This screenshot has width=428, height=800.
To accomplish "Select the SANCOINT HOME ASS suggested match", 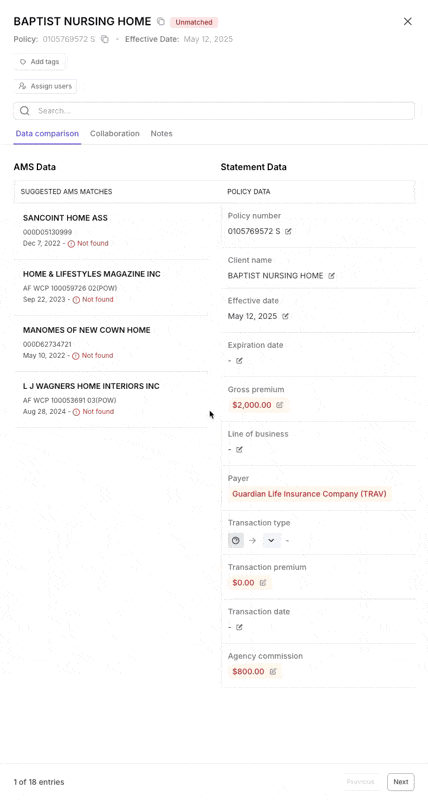I will click(111, 231).
